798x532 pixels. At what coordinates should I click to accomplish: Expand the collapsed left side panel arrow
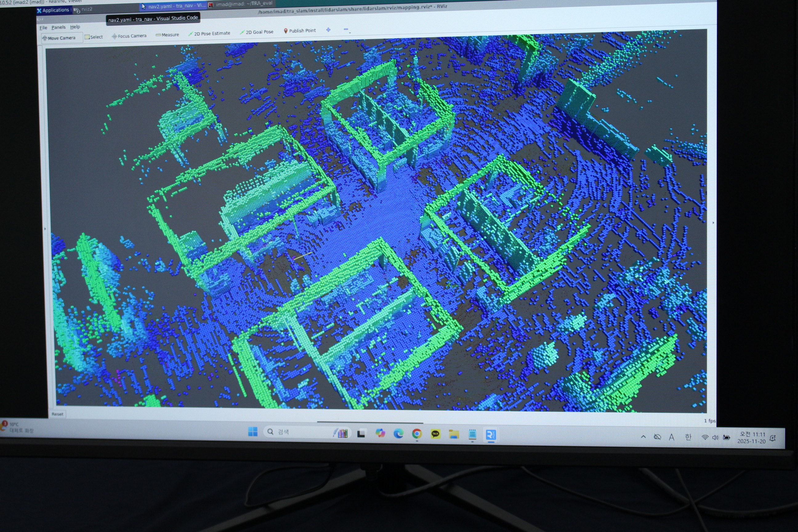(x=45, y=229)
